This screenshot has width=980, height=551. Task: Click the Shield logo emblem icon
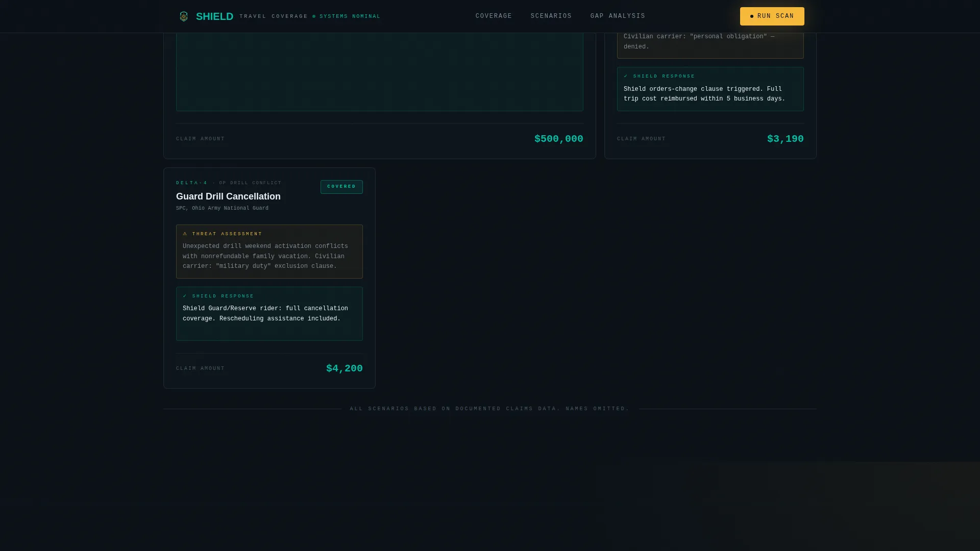pos(184,16)
